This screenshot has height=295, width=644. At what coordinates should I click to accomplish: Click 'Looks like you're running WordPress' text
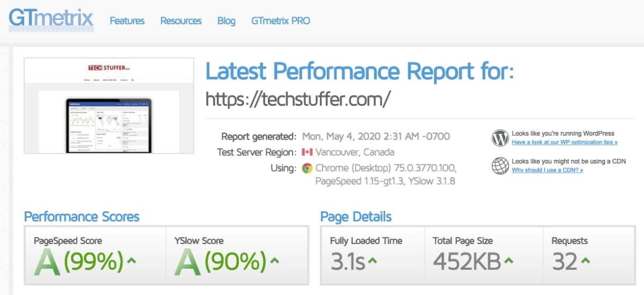pos(563,134)
